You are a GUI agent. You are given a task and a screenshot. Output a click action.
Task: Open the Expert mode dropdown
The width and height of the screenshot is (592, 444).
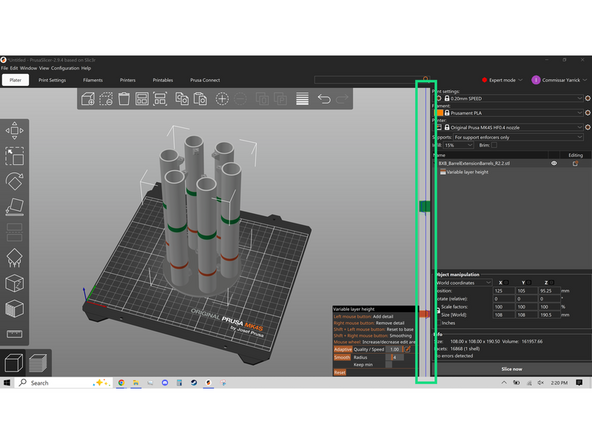coord(502,80)
